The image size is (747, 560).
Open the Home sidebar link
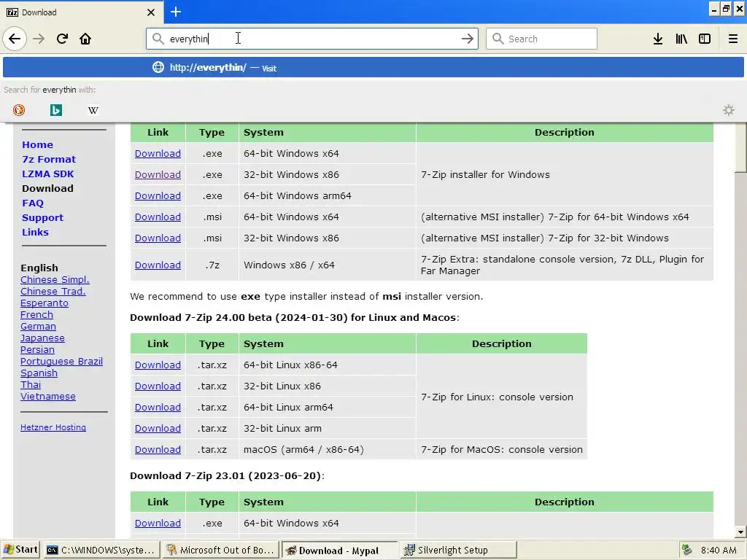38,145
